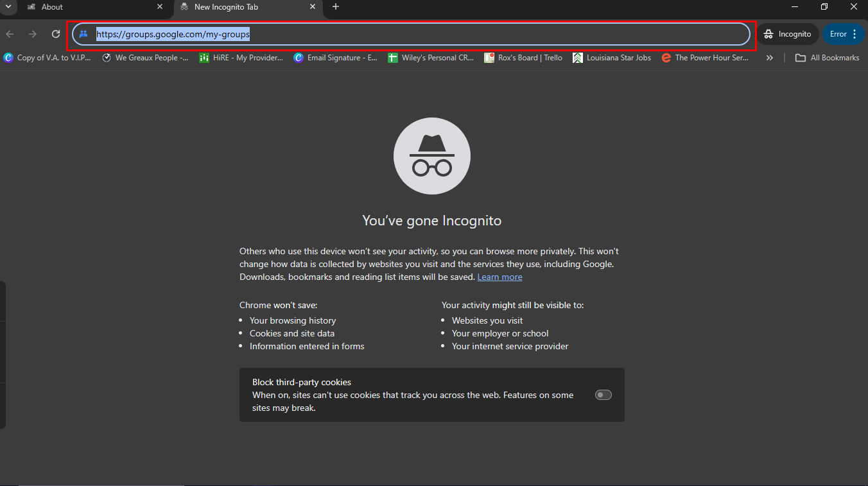This screenshot has width=868, height=486.
Task: Click the forward navigation arrow
Action: click(33, 34)
